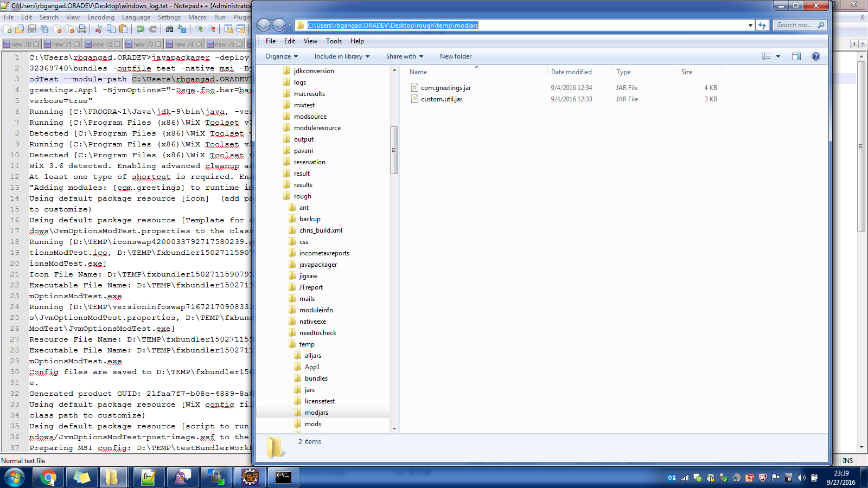Select the javapackager folder in the tree
Image resolution: width=868 pixels, height=488 pixels.
(x=318, y=265)
